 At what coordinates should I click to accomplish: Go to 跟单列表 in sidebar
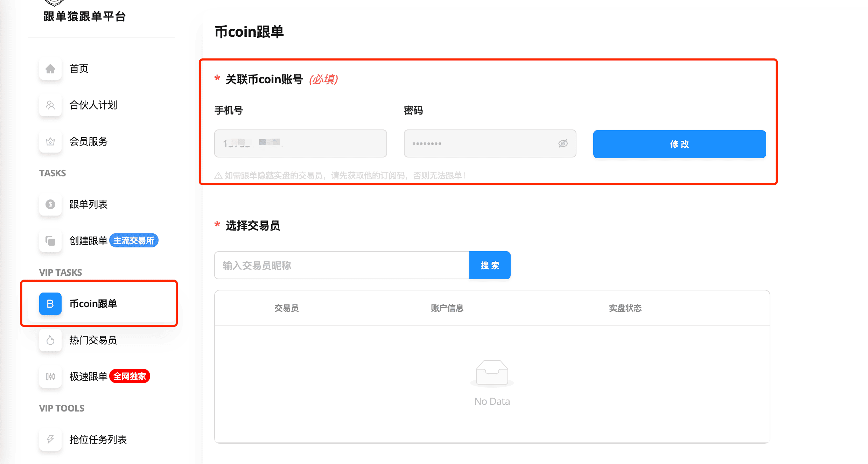pos(88,204)
